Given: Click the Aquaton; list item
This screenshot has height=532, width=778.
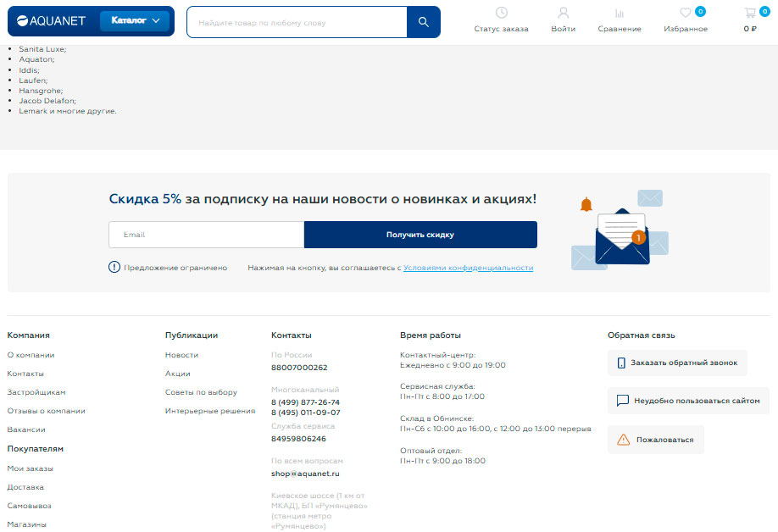Looking at the screenshot, I should pyautogui.click(x=36, y=59).
